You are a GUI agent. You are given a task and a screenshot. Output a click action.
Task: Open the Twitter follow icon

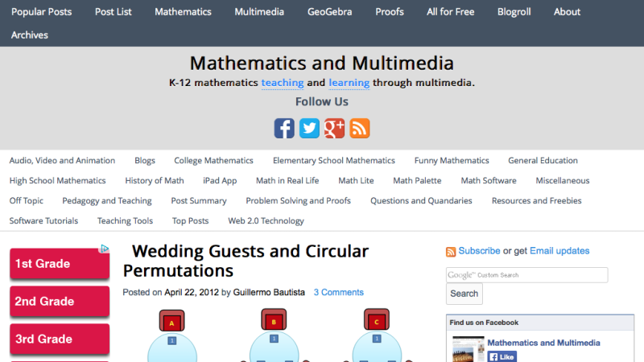tap(309, 128)
